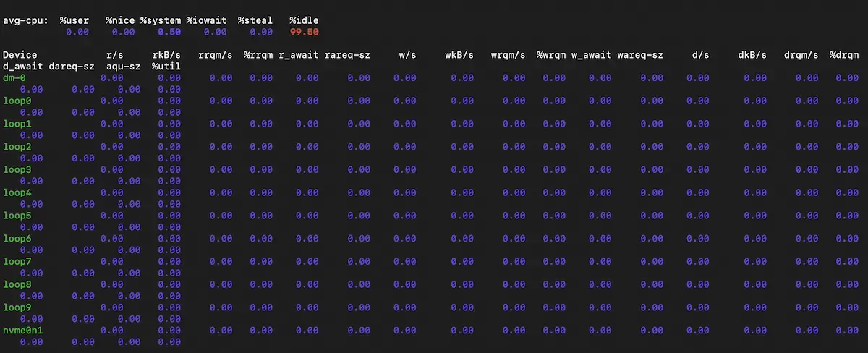
Task: Click the loop5 device label
Action: pyautogui.click(x=17, y=216)
